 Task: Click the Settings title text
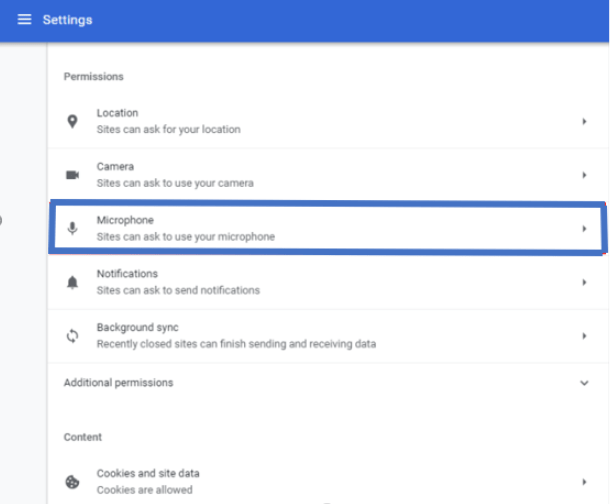(x=68, y=20)
